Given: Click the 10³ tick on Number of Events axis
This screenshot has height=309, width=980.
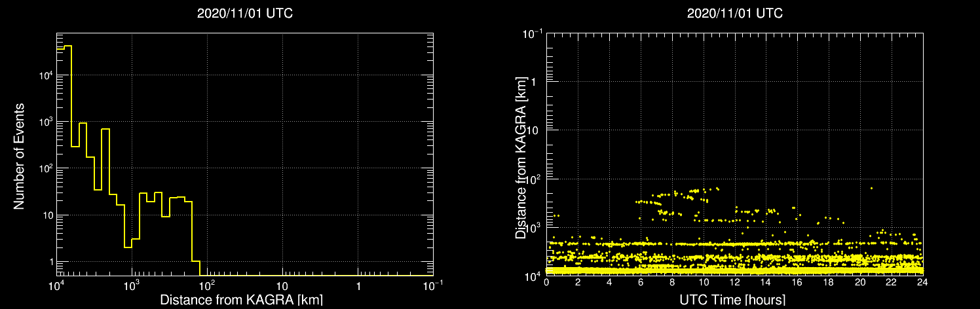Looking at the screenshot, I should [x=45, y=121].
